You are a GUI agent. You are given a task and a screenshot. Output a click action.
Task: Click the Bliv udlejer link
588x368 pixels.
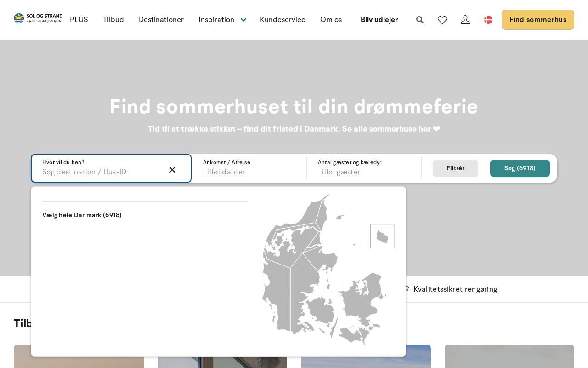(x=379, y=20)
